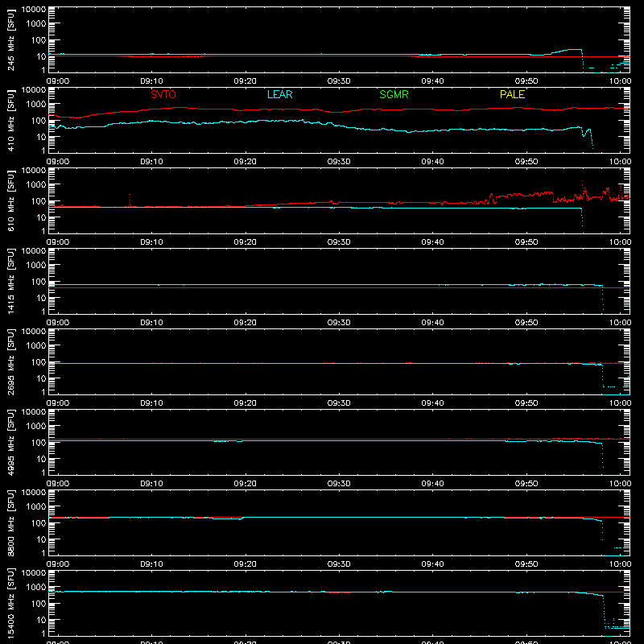The image size is (644, 644).
Task: Click 09:50 tick under the 410 MHz plot
Action: [526, 162]
